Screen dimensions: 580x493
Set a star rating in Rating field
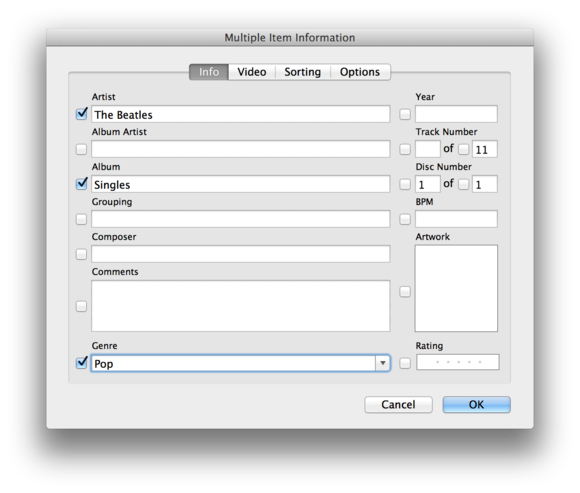click(x=458, y=362)
